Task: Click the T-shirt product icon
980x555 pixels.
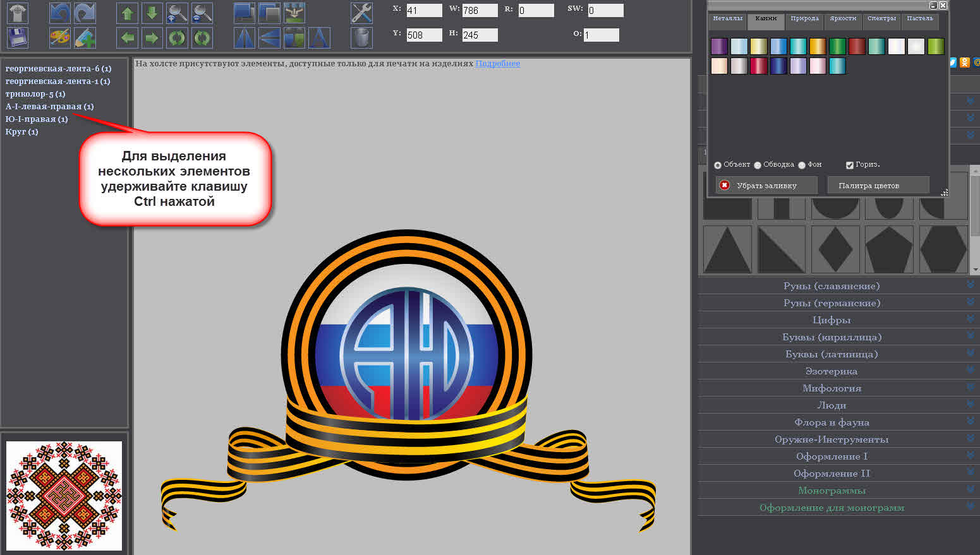Action: point(17,13)
